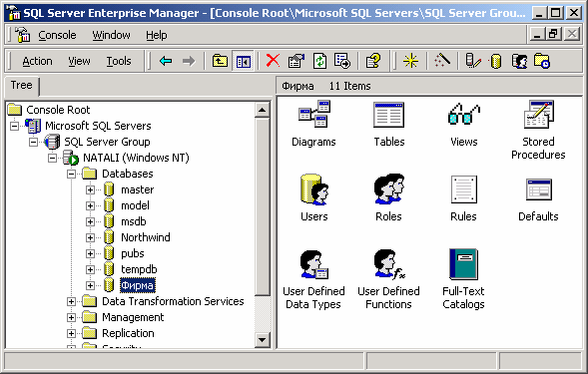Click the red Delete X icon
This screenshot has width=588, height=374.
[273, 60]
